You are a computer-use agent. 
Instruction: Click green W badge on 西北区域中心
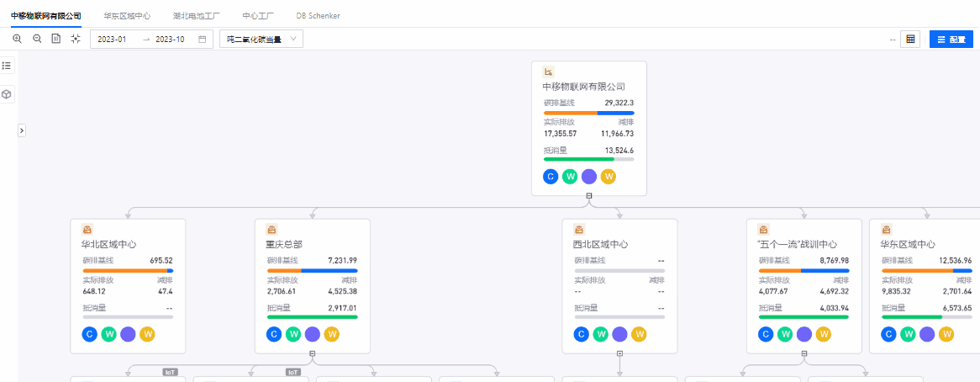[601, 334]
